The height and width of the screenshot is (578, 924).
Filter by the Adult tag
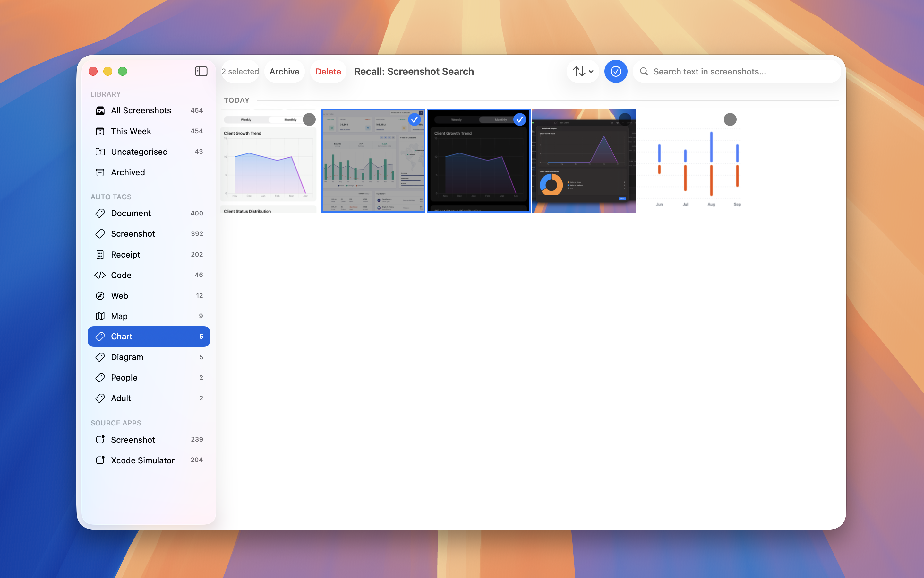[x=149, y=398]
